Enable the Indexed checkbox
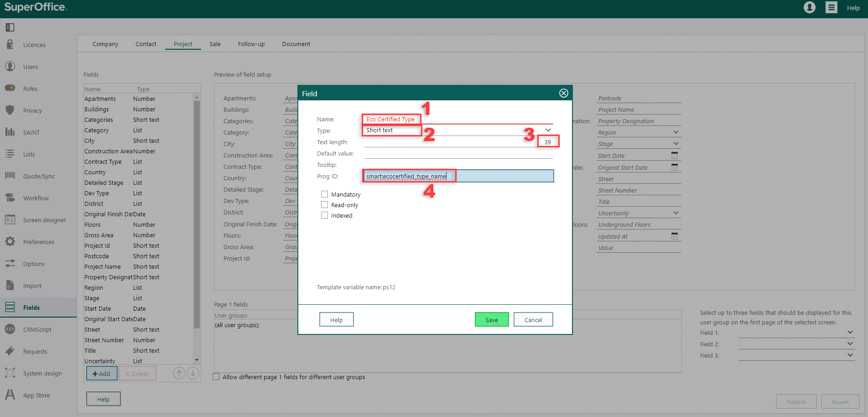 tap(324, 215)
